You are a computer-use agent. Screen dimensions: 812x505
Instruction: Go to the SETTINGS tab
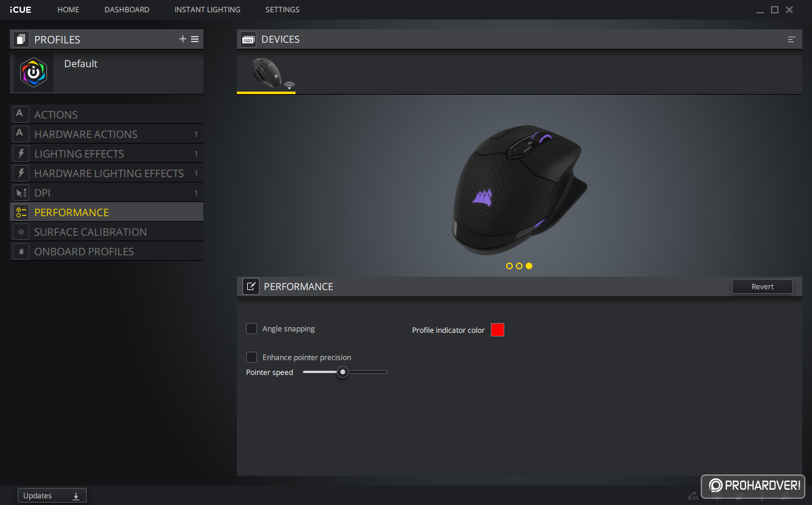283,10
